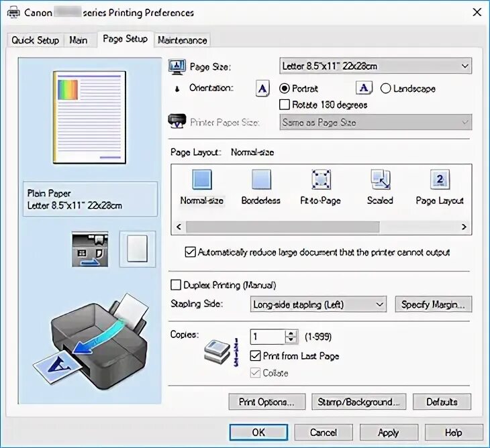This screenshot has height=448, width=490.
Task: Click the document preview thumbnail
Action: (x=90, y=117)
